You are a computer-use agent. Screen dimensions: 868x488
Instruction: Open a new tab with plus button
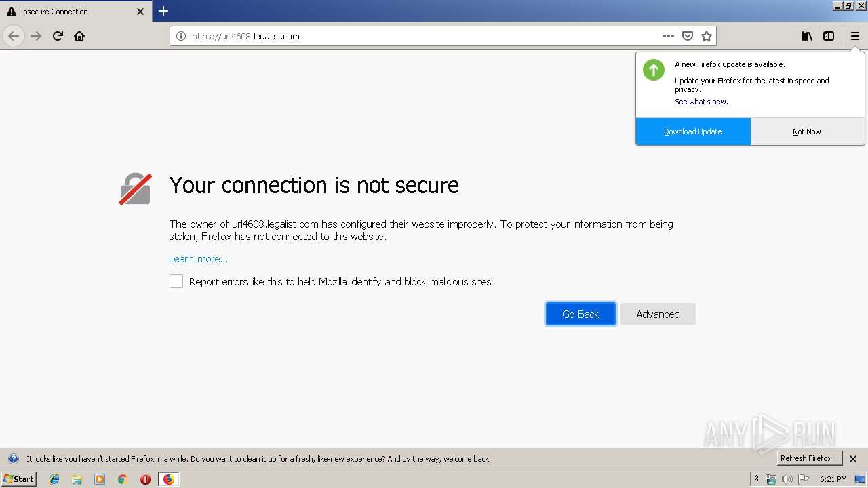[x=163, y=11]
